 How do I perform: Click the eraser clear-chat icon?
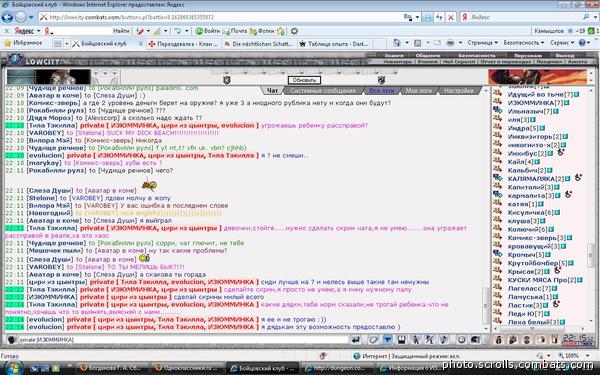pos(373,339)
